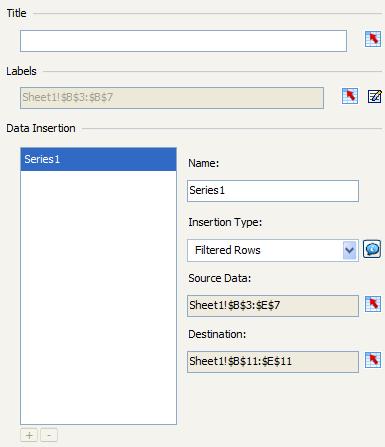Click the Insertion Type label text
The height and width of the screenshot is (447, 385).
(225, 222)
